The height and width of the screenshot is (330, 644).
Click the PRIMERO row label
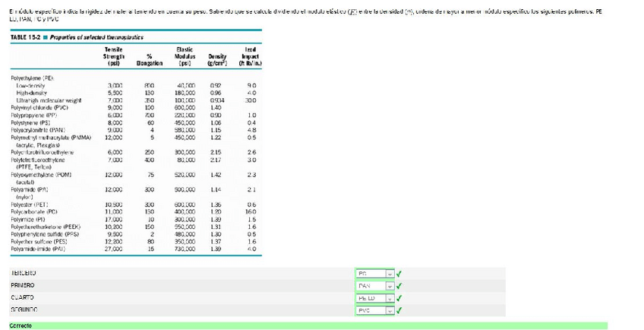tap(23, 285)
